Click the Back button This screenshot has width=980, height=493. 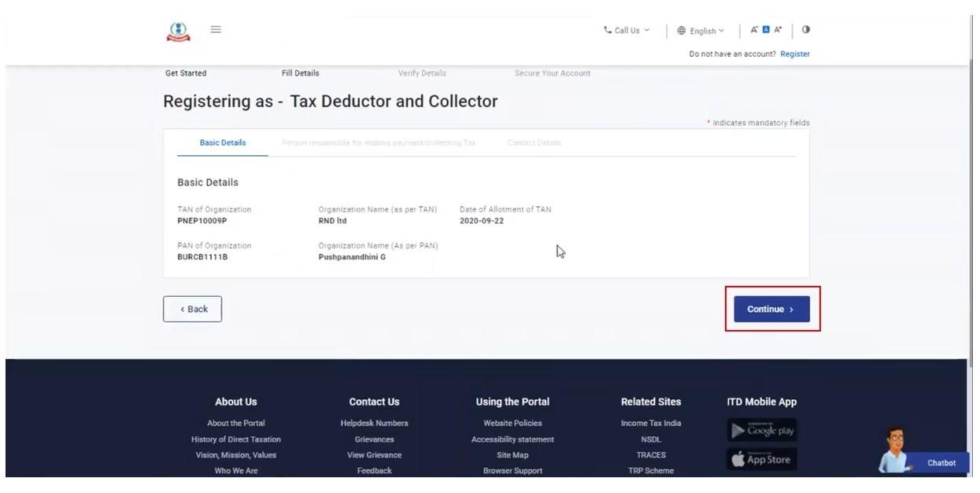[x=192, y=309]
